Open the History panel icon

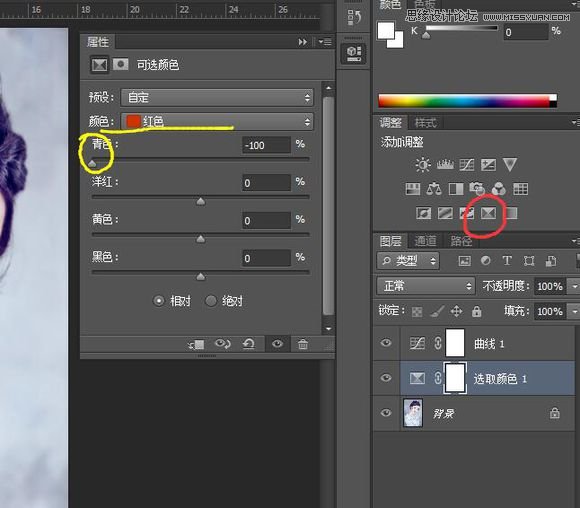click(x=354, y=17)
